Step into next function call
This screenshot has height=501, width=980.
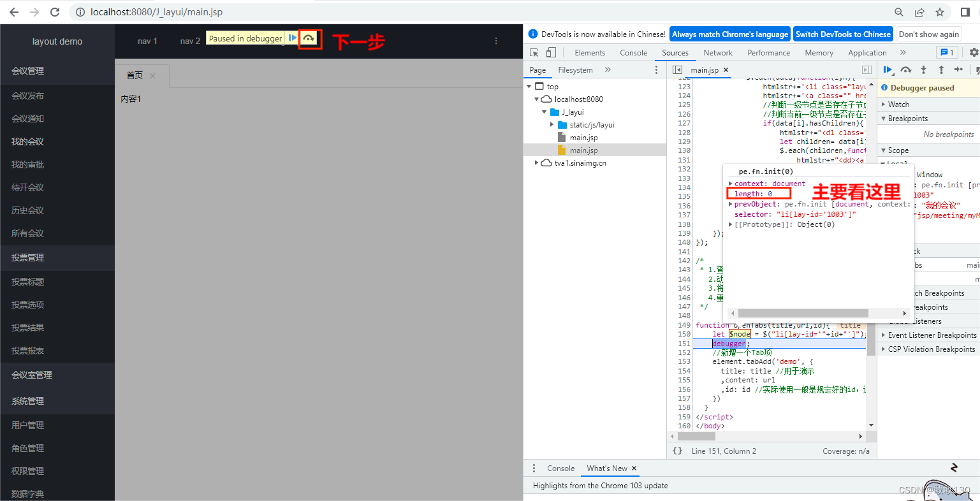pyautogui.click(x=923, y=69)
